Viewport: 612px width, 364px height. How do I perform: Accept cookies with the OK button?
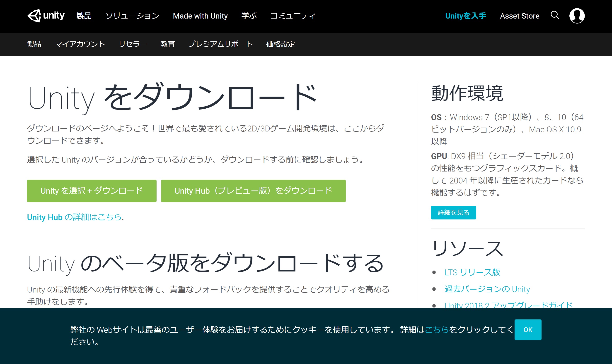coord(528,330)
